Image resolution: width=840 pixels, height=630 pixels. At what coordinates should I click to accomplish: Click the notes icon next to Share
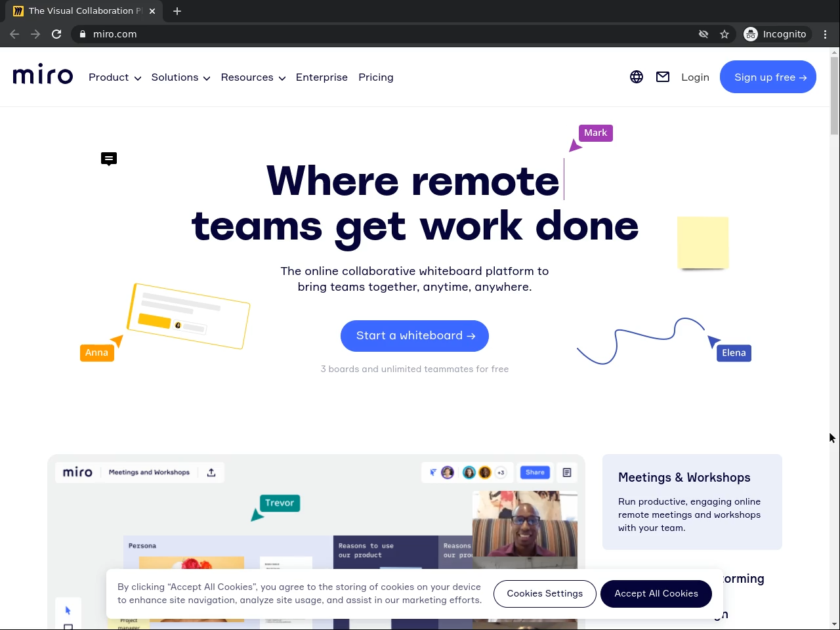567,472
